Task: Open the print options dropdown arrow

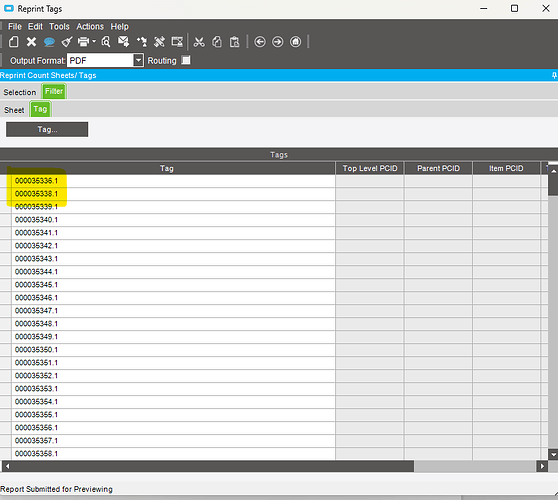Action: point(94,42)
